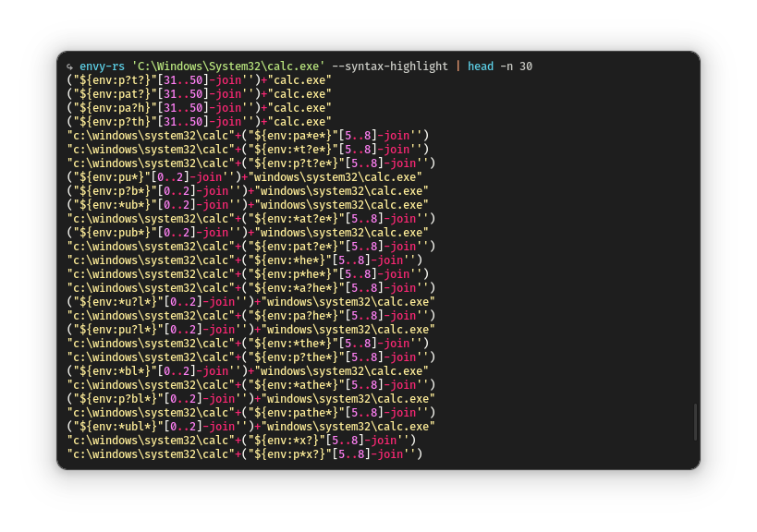Select output line containing ${env:*athe*}
The image size is (757, 532).
click(x=251, y=385)
